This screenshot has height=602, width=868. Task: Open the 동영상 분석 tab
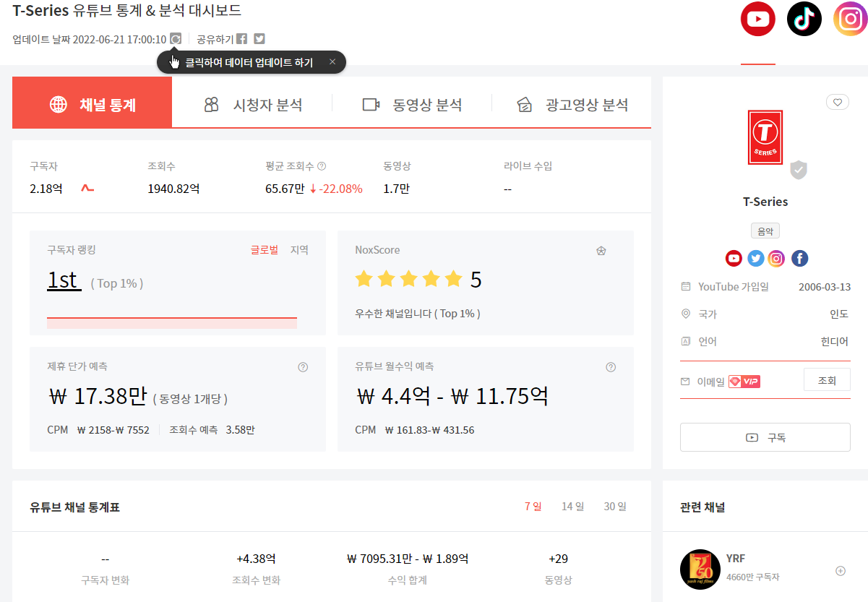[412, 106]
